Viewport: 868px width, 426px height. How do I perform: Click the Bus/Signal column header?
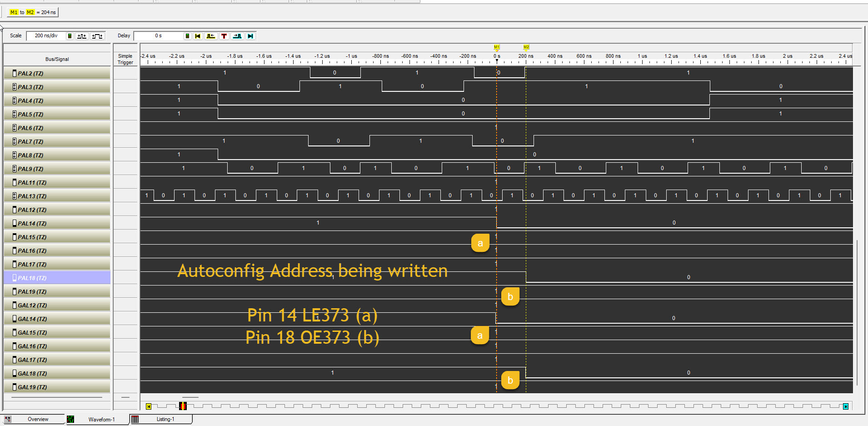pos(57,59)
